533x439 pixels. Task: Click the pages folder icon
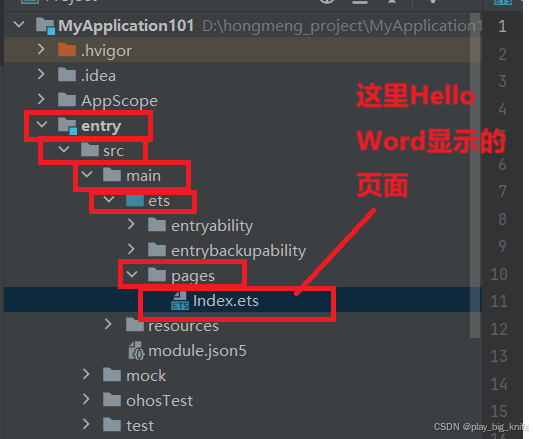point(157,275)
